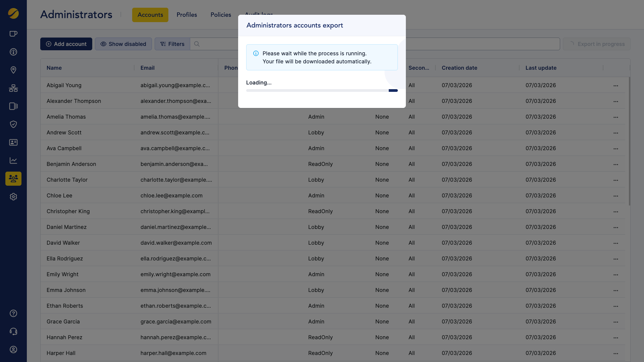Click the Export in progress button
The width and height of the screenshot is (644, 362).
pyautogui.click(x=597, y=44)
